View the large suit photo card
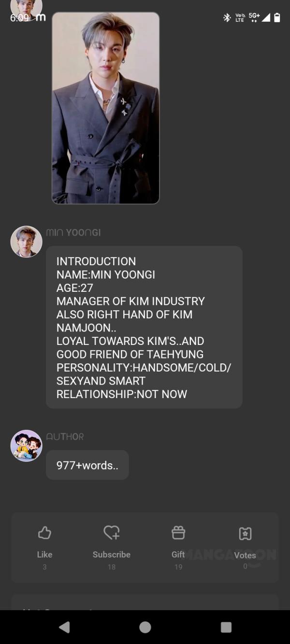 [x=105, y=108]
